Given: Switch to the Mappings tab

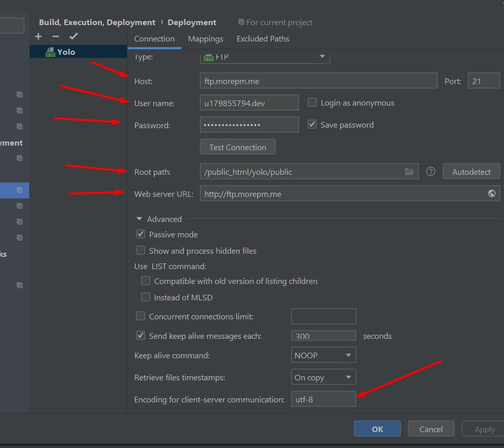Looking at the screenshot, I should tap(205, 39).
